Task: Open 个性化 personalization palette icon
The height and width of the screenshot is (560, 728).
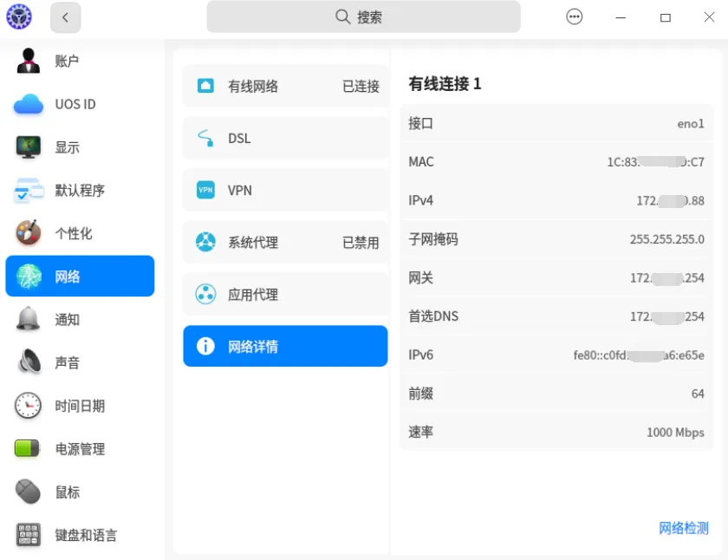Action: click(x=28, y=233)
